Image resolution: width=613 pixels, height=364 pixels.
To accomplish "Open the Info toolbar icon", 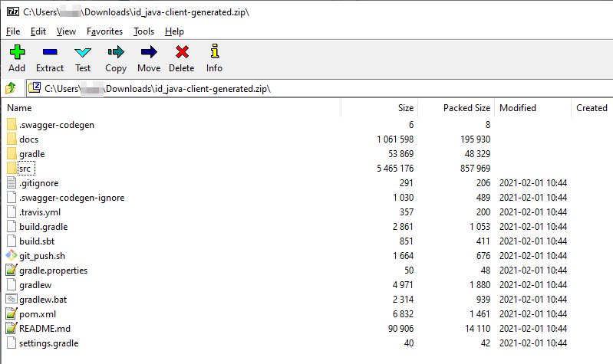I will (214, 53).
